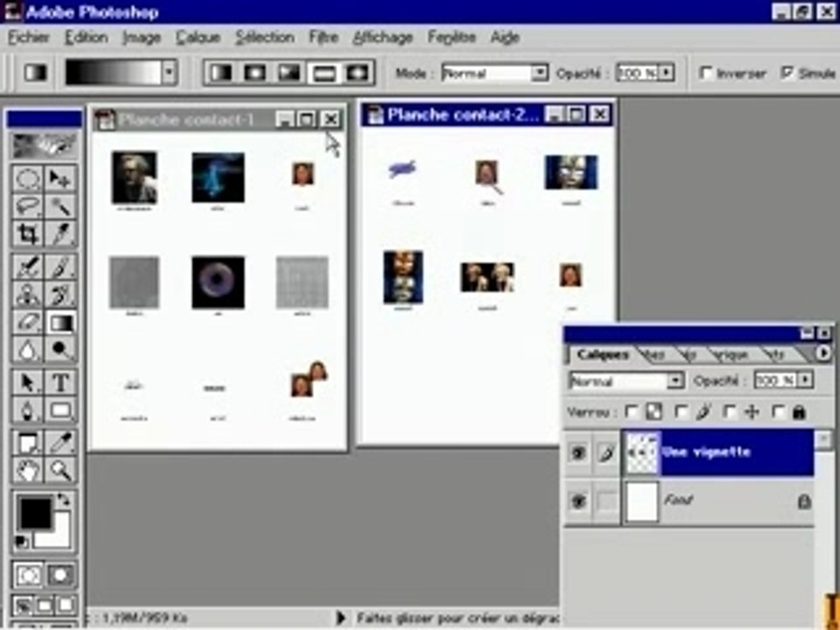This screenshot has height=630, width=840.
Task: Open the Image menu
Action: [x=142, y=38]
